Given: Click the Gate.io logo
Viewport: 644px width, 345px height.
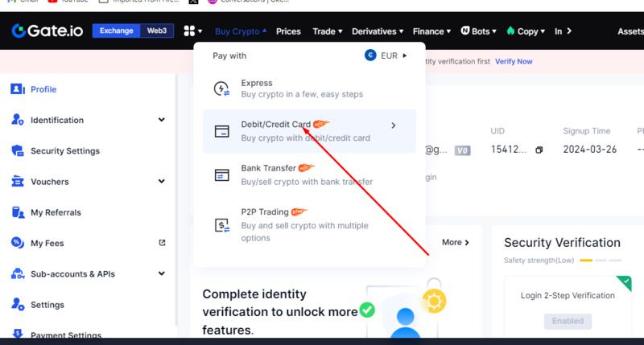Looking at the screenshot, I should point(47,31).
